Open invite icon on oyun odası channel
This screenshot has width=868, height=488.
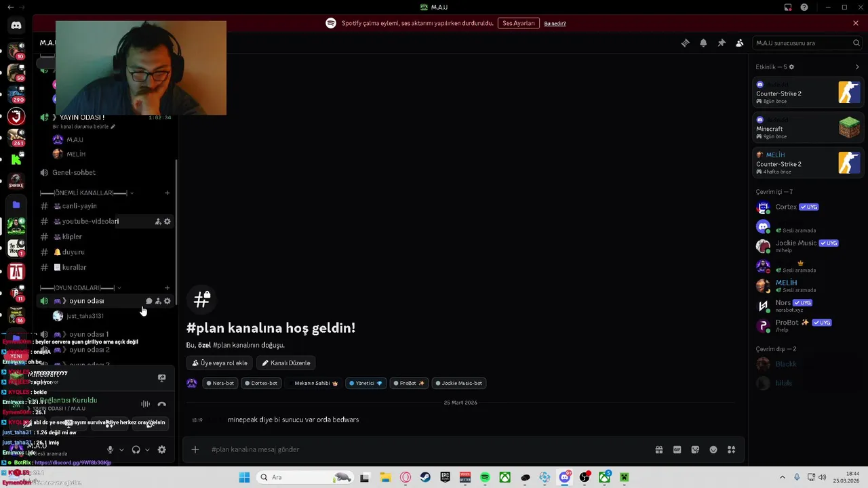[x=158, y=301]
